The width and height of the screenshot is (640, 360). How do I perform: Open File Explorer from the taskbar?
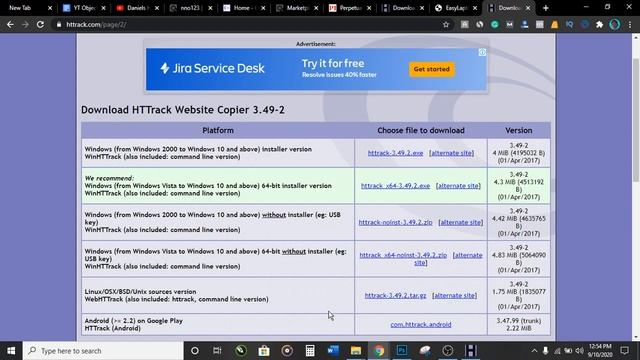356,351
